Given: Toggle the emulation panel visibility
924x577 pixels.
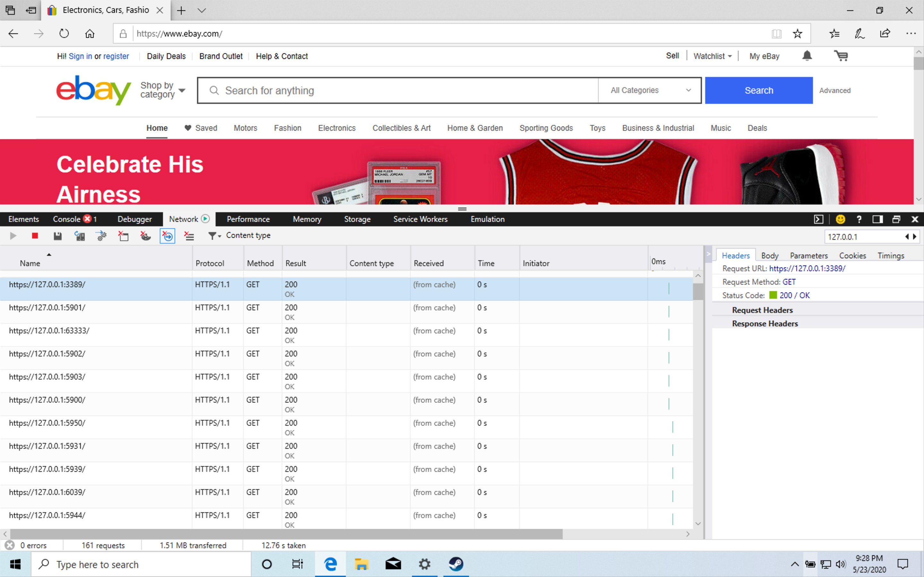Looking at the screenshot, I should pos(488,219).
